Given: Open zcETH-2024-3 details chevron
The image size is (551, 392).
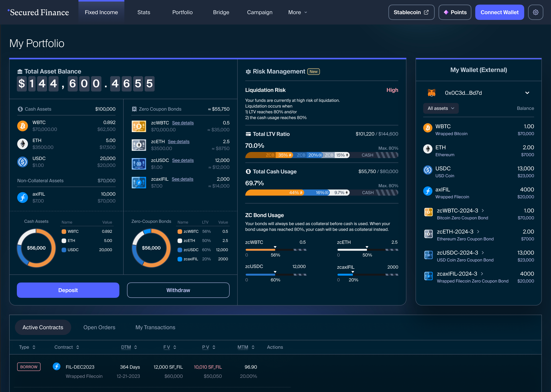Looking at the screenshot, I should click(x=478, y=232).
